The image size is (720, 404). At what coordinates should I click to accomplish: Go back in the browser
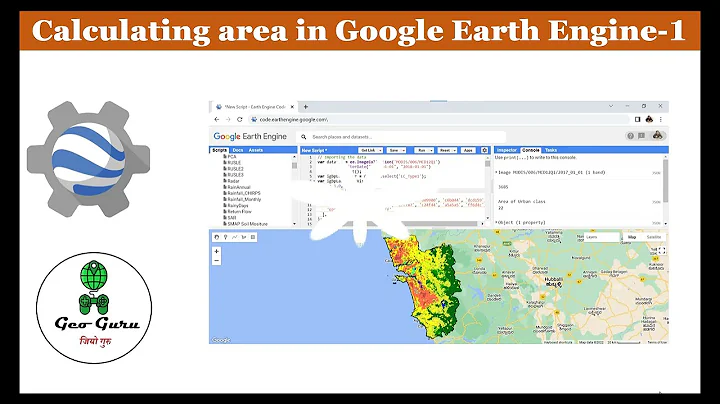[217, 119]
